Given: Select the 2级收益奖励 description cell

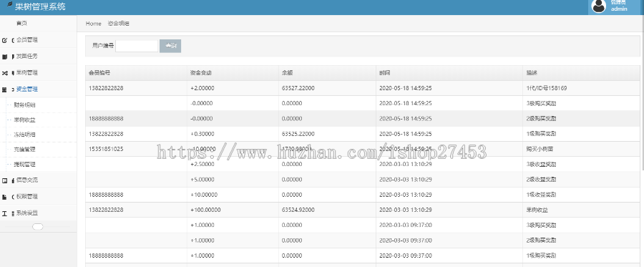Looking at the screenshot, I should pyautogui.click(x=542, y=180).
